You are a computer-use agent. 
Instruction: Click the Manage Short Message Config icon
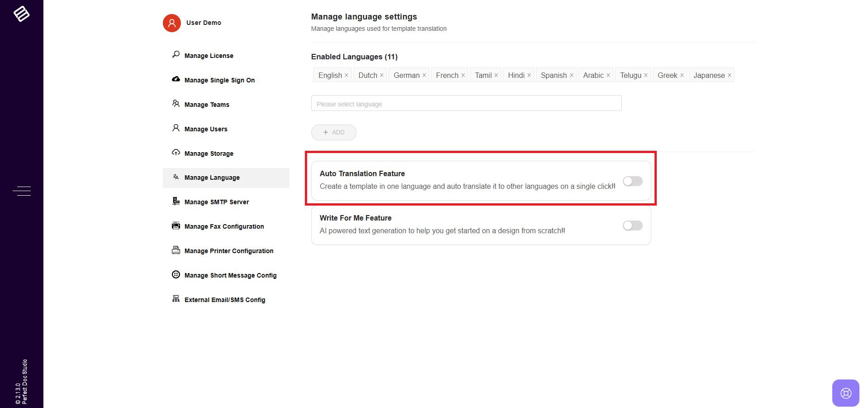pyautogui.click(x=176, y=274)
